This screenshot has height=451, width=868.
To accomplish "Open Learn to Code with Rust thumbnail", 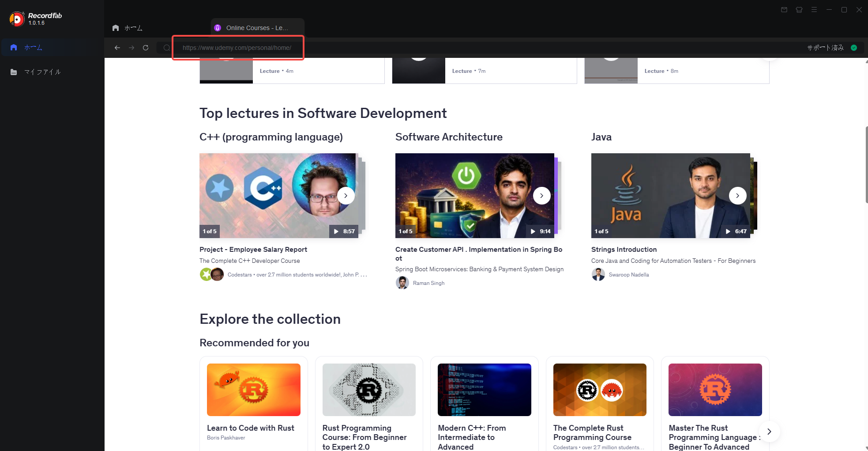I will 254,390.
